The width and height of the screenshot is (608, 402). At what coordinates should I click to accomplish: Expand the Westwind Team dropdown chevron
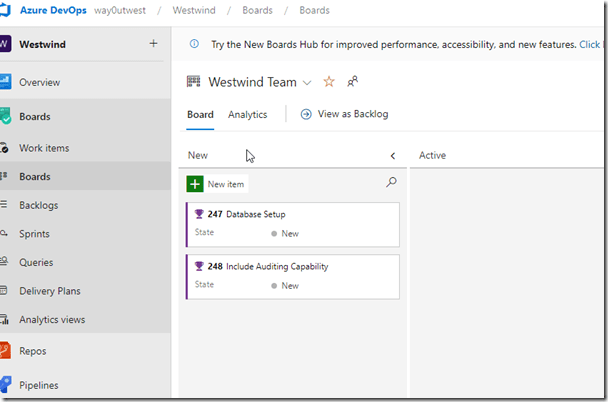pos(307,82)
